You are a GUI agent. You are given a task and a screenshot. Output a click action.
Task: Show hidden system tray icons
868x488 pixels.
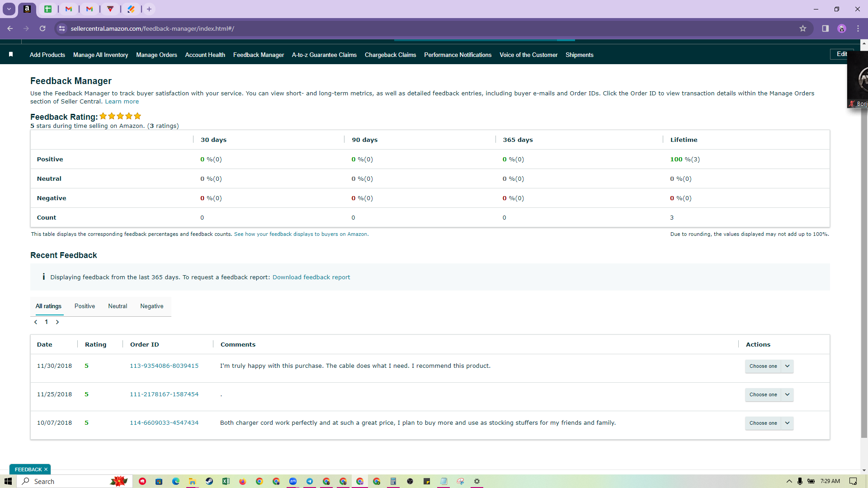tap(789, 481)
